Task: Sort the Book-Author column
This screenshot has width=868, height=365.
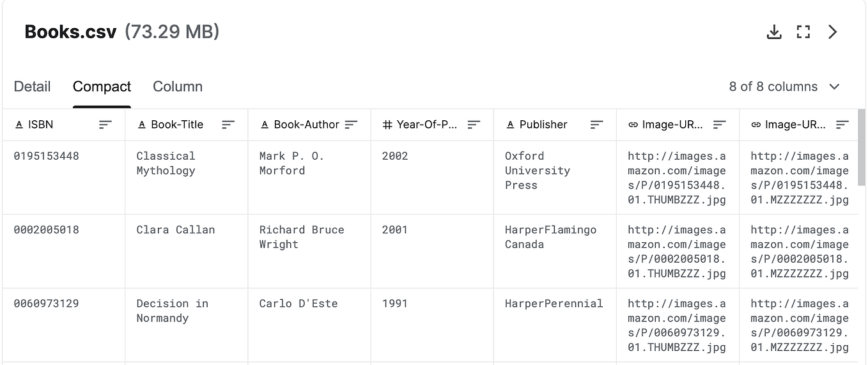Action: [351, 125]
